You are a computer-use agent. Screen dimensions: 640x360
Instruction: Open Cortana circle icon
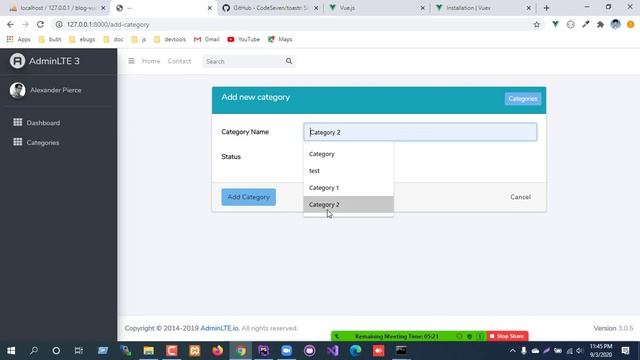click(x=56, y=351)
